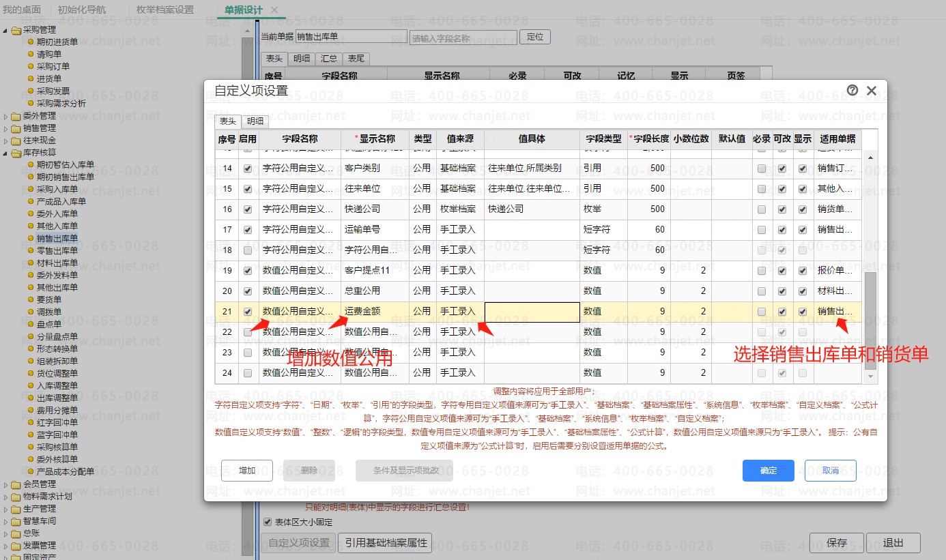Image resolution: width=946 pixels, height=560 pixels.
Task: Switch to the 初始化导航 tab
Action: 82,10
